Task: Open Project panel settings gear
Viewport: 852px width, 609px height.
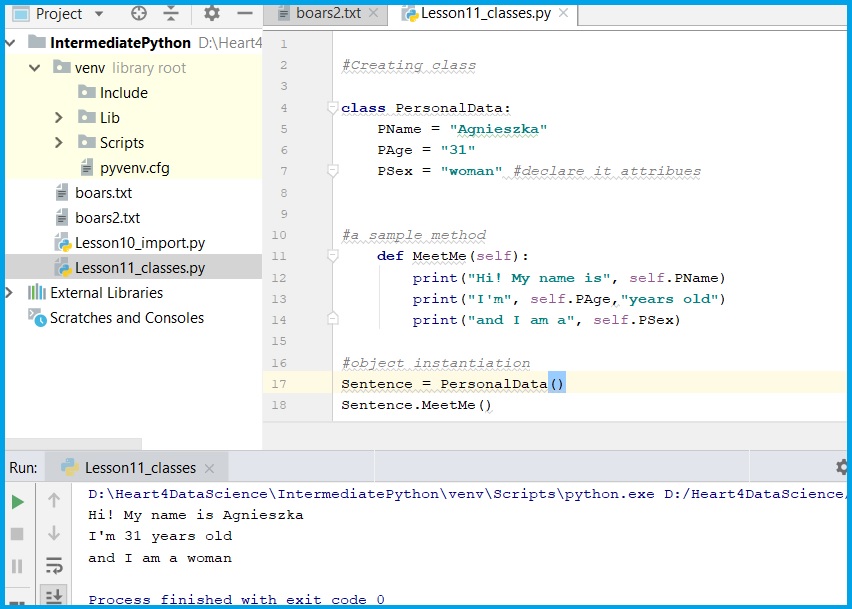Action: [x=211, y=14]
